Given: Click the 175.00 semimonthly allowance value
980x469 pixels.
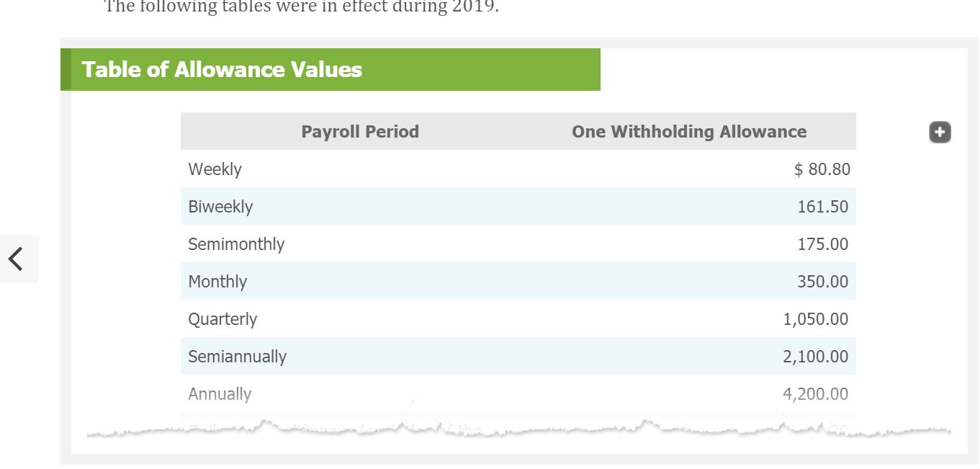Looking at the screenshot, I should (x=822, y=244).
